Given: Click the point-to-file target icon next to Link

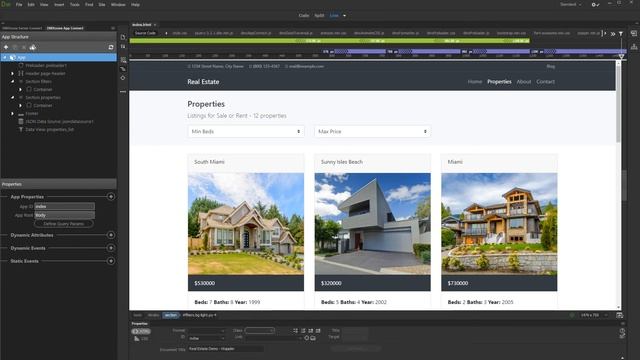Looking at the screenshot, I should coord(307,338).
